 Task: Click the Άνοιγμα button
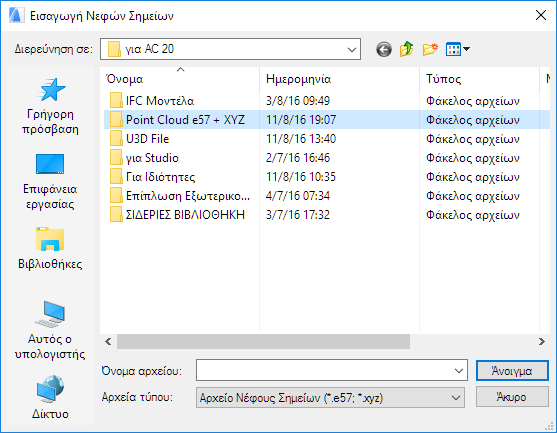(x=512, y=371)
